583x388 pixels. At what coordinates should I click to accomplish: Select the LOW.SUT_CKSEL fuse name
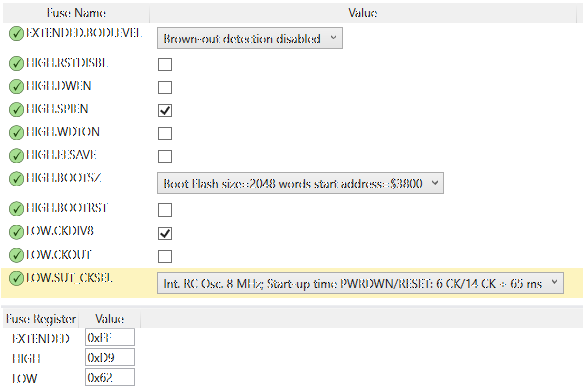pyautogui.click(x=69, y=278)
